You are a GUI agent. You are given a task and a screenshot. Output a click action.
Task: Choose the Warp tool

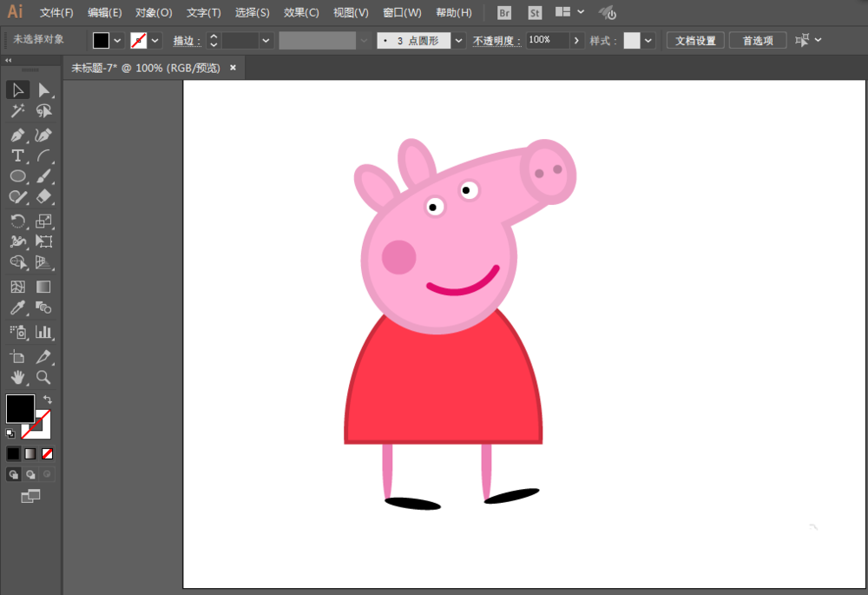click(17, 241)
